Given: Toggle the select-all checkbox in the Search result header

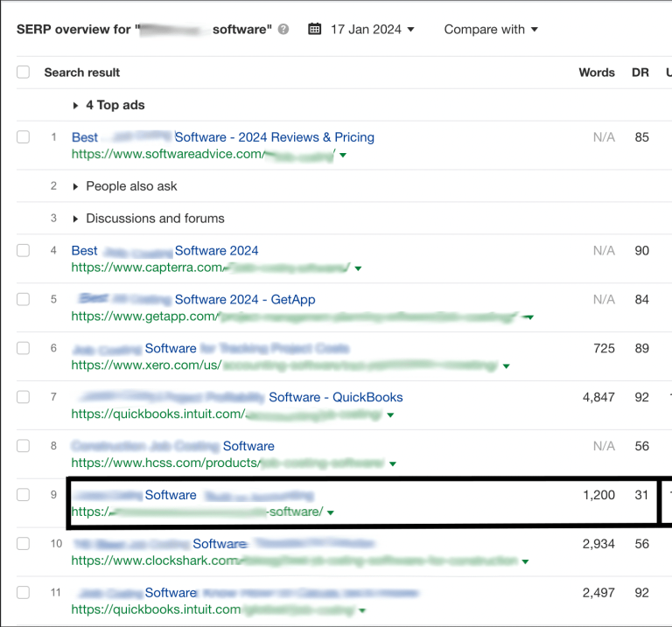Looking at the screenshot, I should pos(23,72).
